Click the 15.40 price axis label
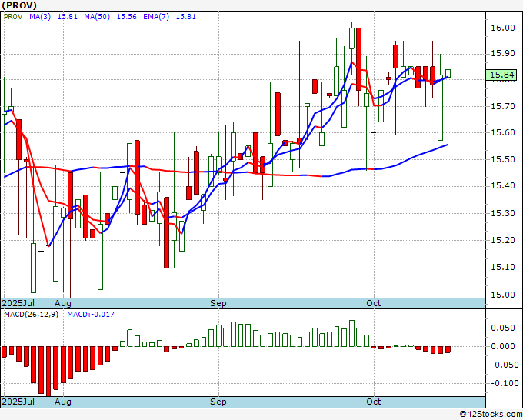 pyautogui.click(x=503, y=186)
